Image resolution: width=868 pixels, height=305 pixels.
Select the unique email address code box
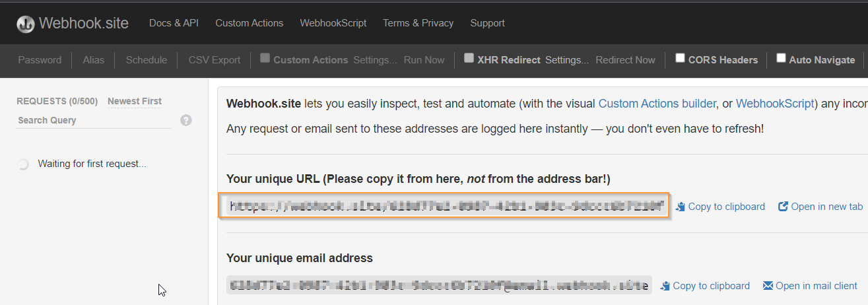(x=439, y=285)
